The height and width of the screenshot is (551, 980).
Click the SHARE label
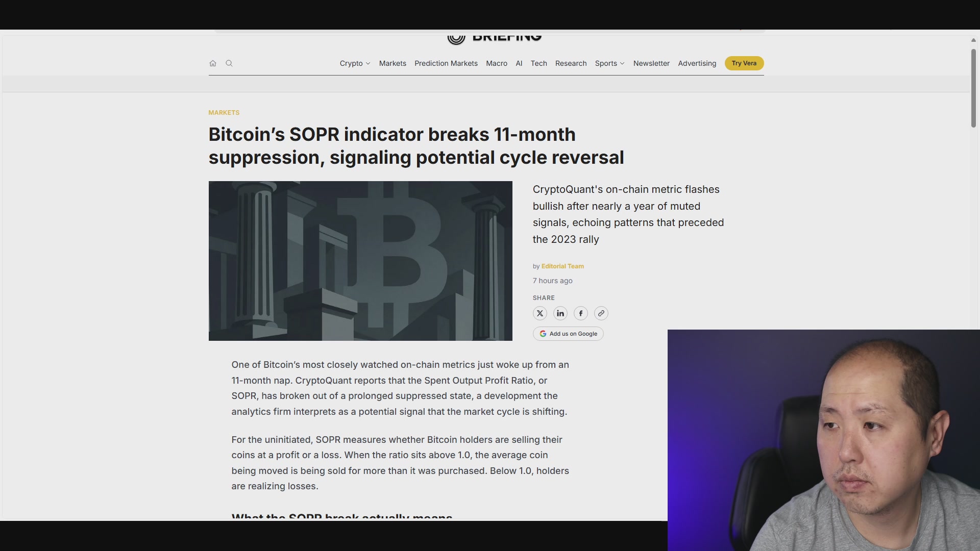544,298
